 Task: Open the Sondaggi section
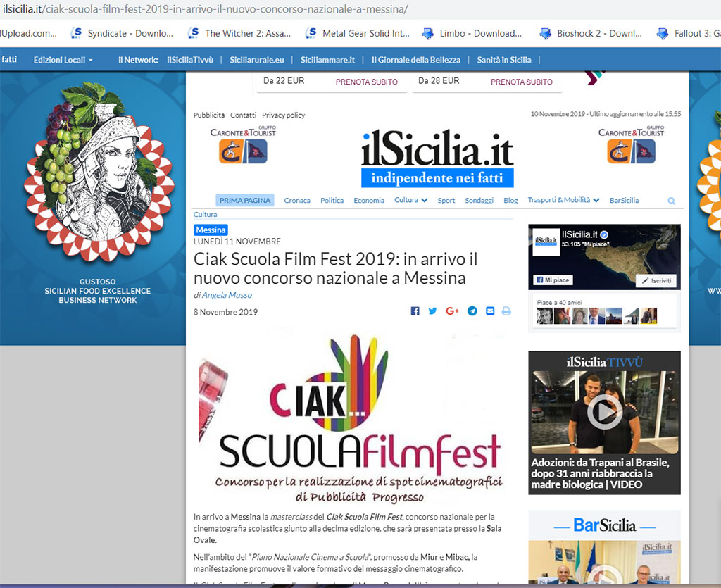(479, 201)
